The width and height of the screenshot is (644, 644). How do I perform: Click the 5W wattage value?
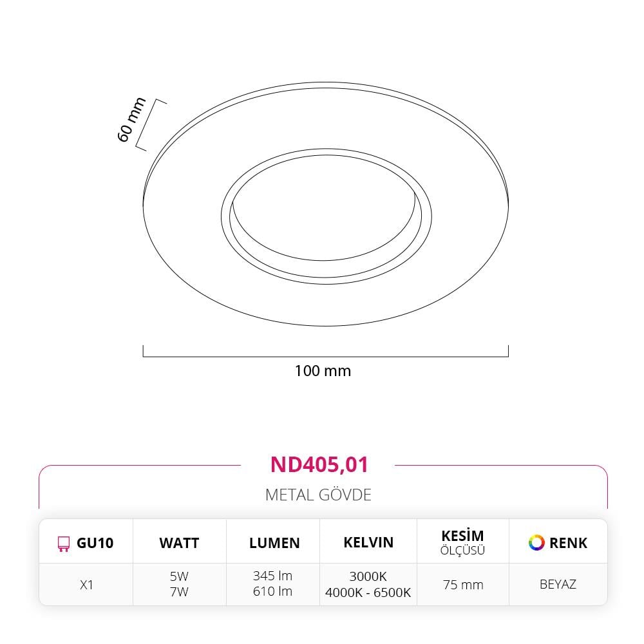(179, 576)
